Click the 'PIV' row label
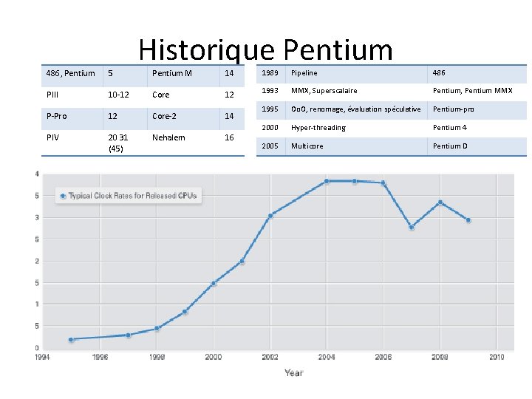This screenshot has width=532, height=399. 53,137
